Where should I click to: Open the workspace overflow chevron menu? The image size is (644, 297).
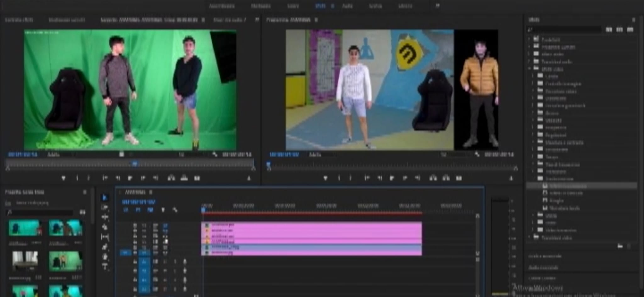(437, 6)
